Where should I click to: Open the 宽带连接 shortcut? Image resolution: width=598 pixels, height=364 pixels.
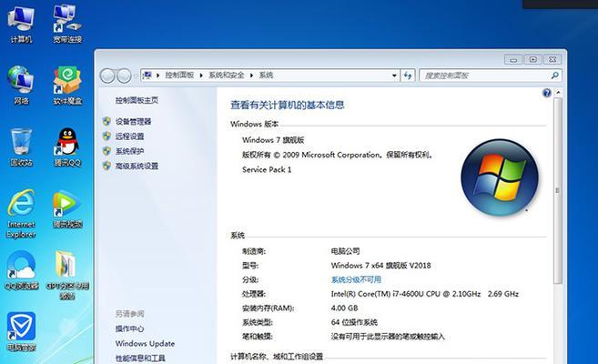(67, 24)
